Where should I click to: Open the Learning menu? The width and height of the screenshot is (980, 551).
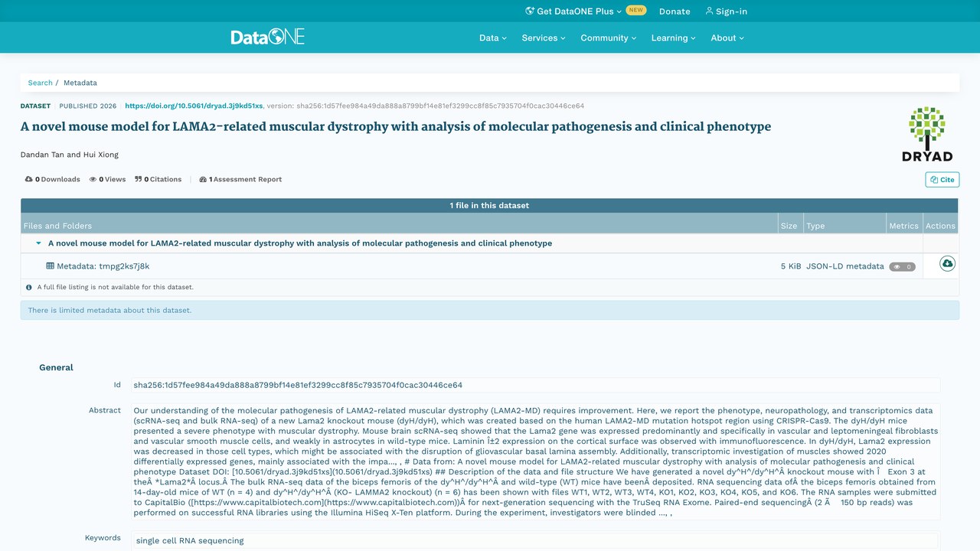pyautogui.click(x=674, y=37)
